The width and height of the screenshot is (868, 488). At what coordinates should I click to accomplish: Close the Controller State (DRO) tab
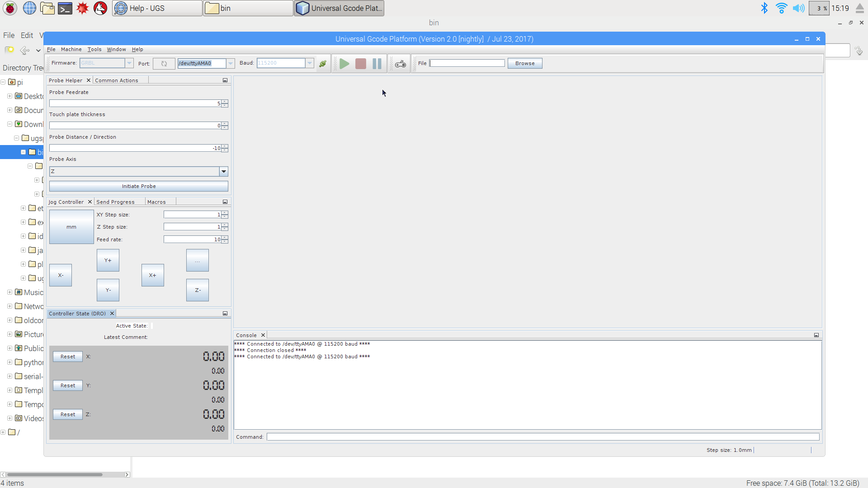tap(112, 314)
